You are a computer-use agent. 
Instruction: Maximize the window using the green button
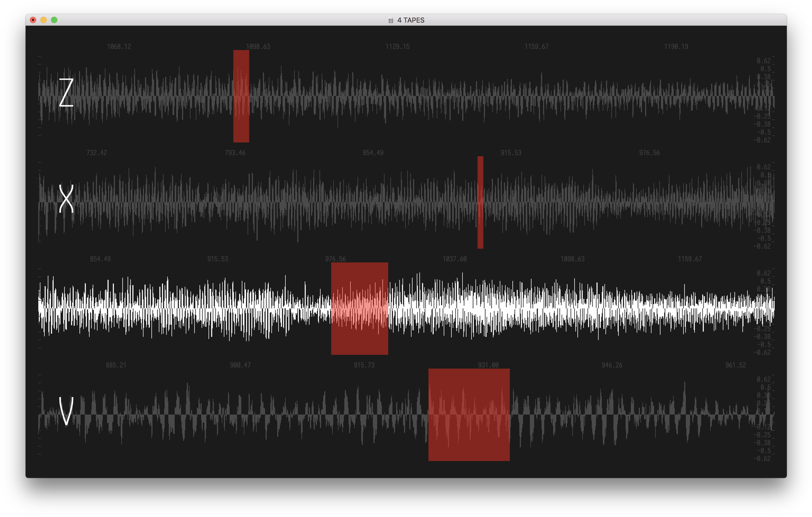pos(54,20)
